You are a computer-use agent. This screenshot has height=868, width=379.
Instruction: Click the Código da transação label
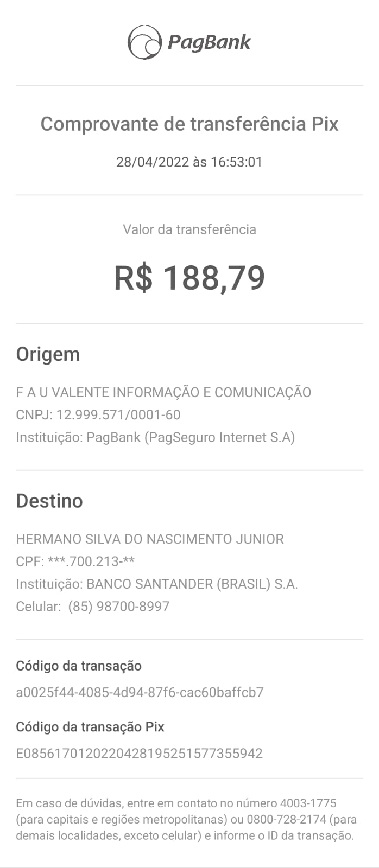click(79, 666)
